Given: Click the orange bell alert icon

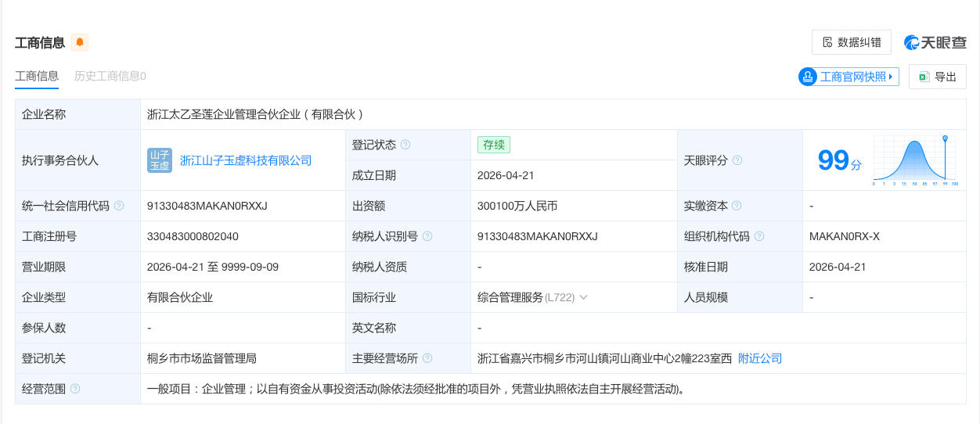Looking at the screenshot, I should tap(80, 42).
